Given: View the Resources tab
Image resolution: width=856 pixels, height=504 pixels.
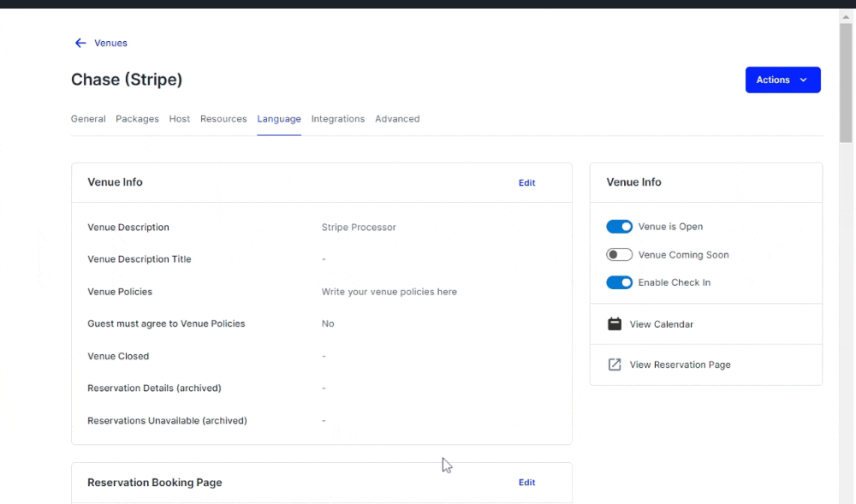Looking at the screenshot, I should (x=223, y=119).
